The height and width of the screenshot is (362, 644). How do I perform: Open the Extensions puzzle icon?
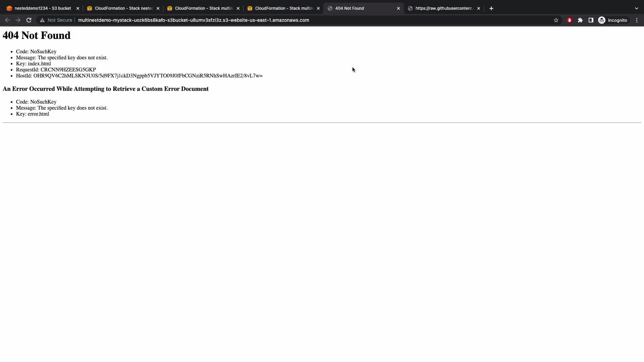click(x=580, y=20)
